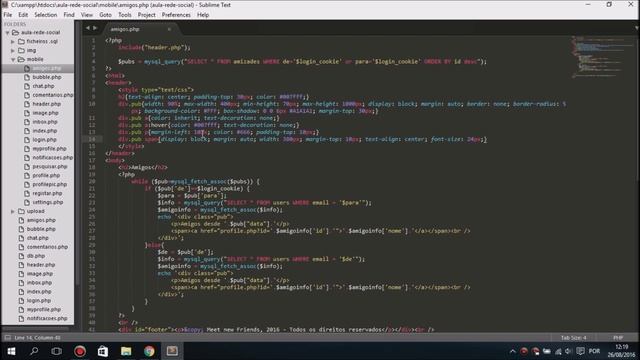Click the 'FOLDERS' sidebar heading

click(x=15, y=24)
